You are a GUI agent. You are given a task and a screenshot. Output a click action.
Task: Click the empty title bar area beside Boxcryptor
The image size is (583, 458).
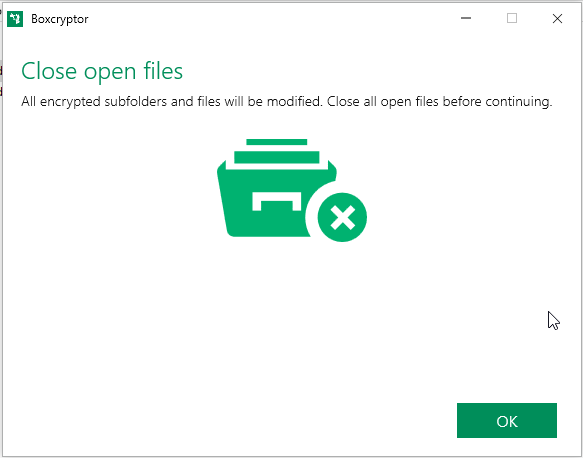[271, 19]
